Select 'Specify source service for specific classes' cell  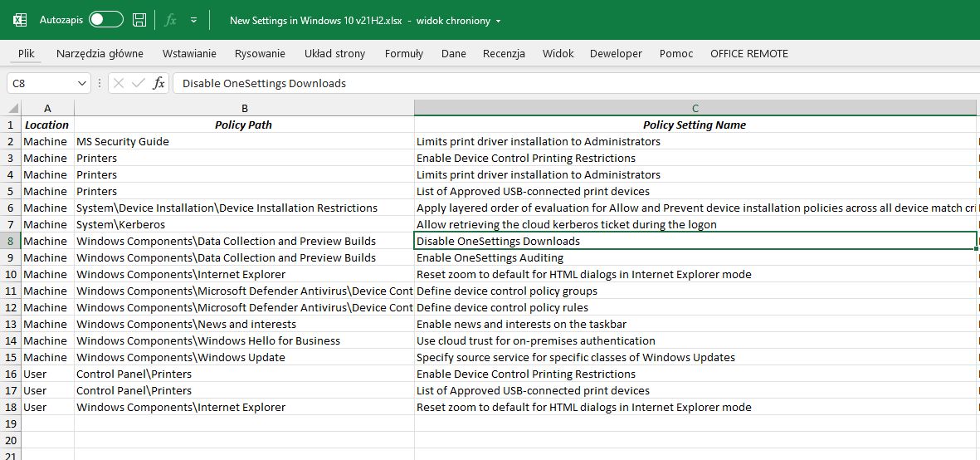tap(695, 357)
